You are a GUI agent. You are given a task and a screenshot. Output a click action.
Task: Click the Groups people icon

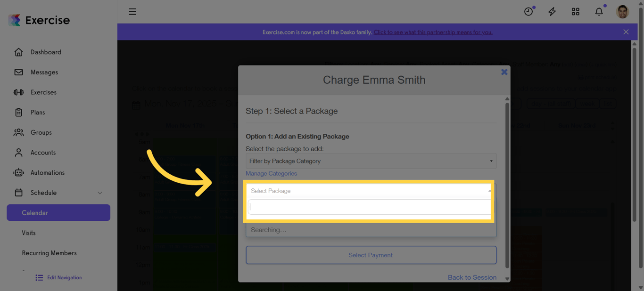19,132
